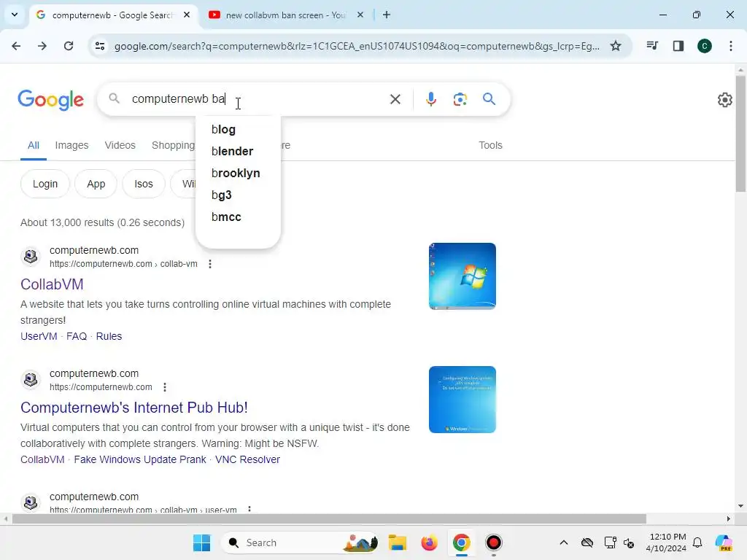Choose the 'blender' autocomplete suggestion
The height and width of the screenshot is (560, 747).
coord(238,152)
